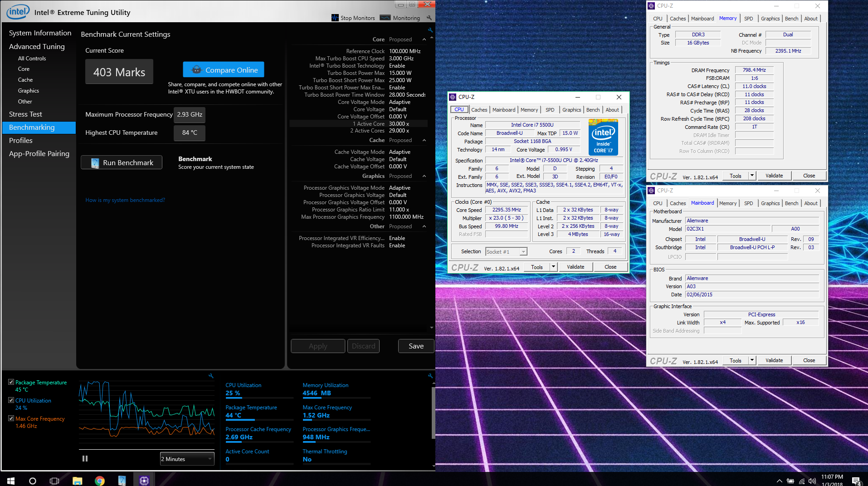The height and width of the screenshot is (486, 868).
Task: Click the wrench icon above the monitor graph
Action: pos(211,376)
